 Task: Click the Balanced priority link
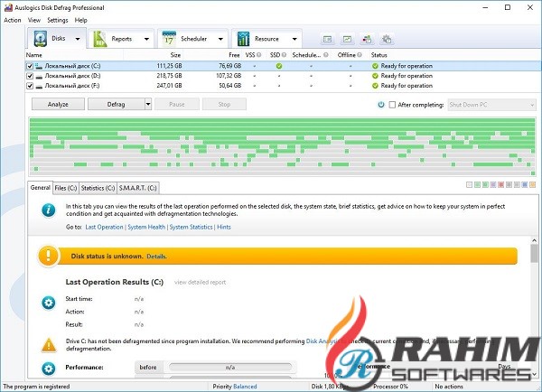click(245, 387)
